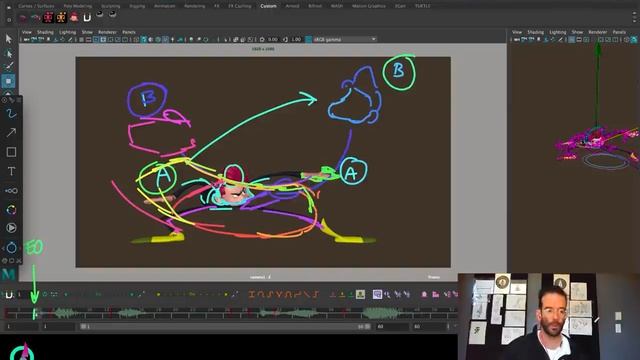Open the FX Caching shelf tab
The image size is (640, 360).
click(240, 6)
